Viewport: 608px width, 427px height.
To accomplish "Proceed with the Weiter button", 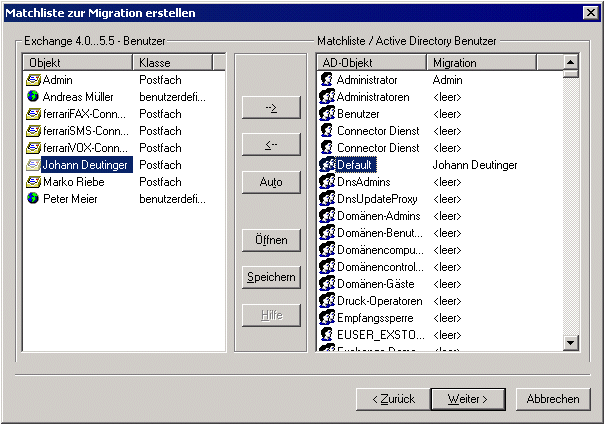I will coord(475,398).
